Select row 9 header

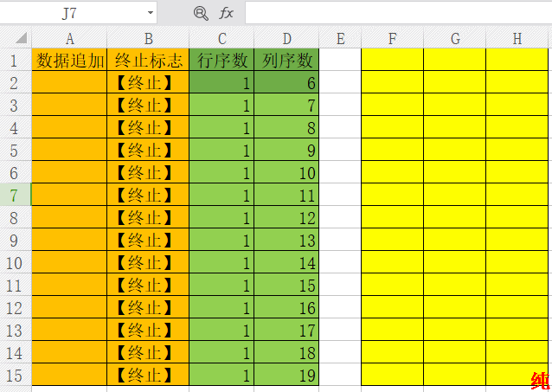click(16, 240)
